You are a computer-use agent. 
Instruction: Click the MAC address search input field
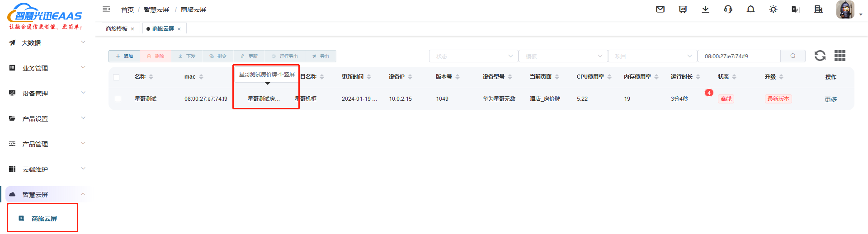pyautogui.click(x=739, y=56)
